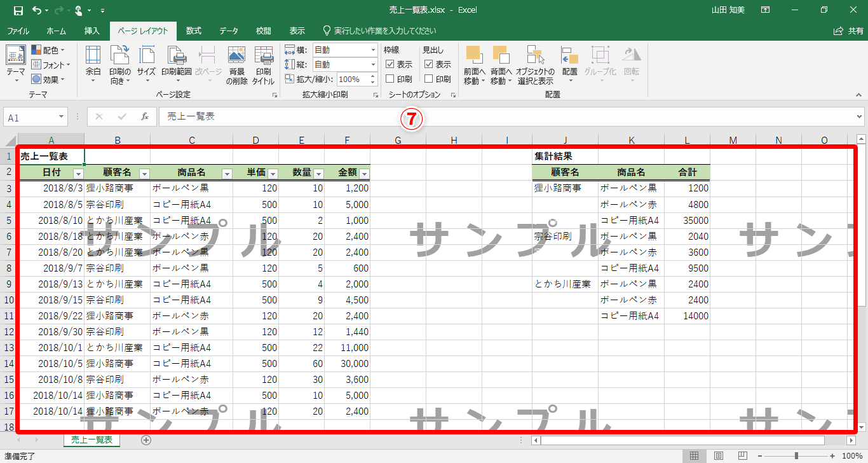
Task: Open the テーマ themes gallery
Action: (x=16, y=64)
